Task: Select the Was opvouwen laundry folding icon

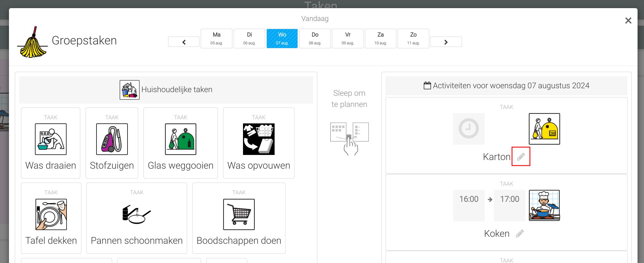Action: tap(259, 139)
